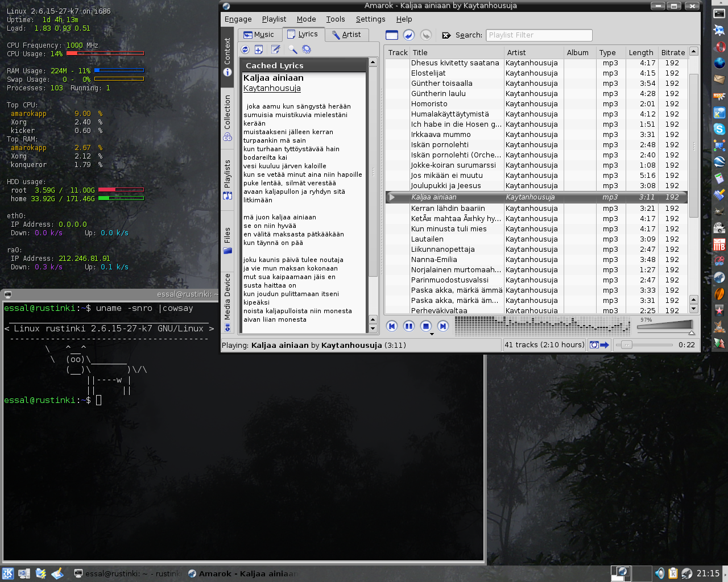Open the Mode menu

306,19
